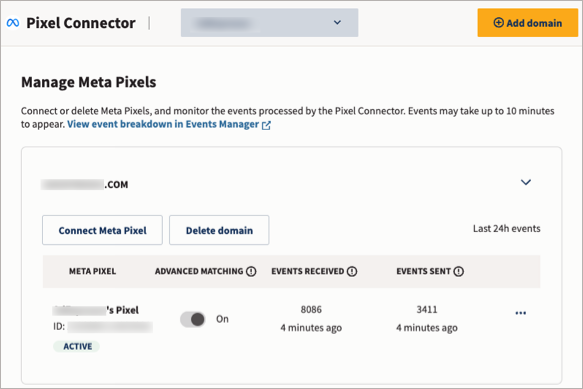
Task: Click the plus icon in Add domain
Action: [499, 23]
